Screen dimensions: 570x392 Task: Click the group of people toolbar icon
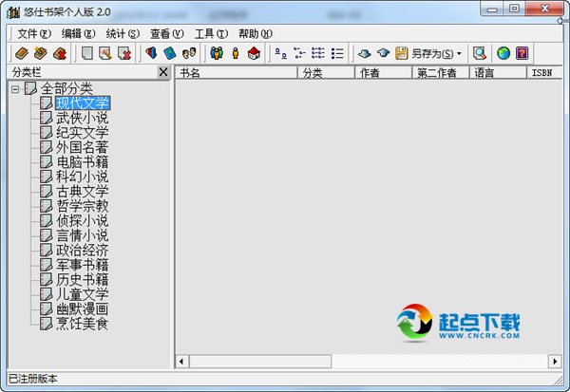tap(217, 53)
